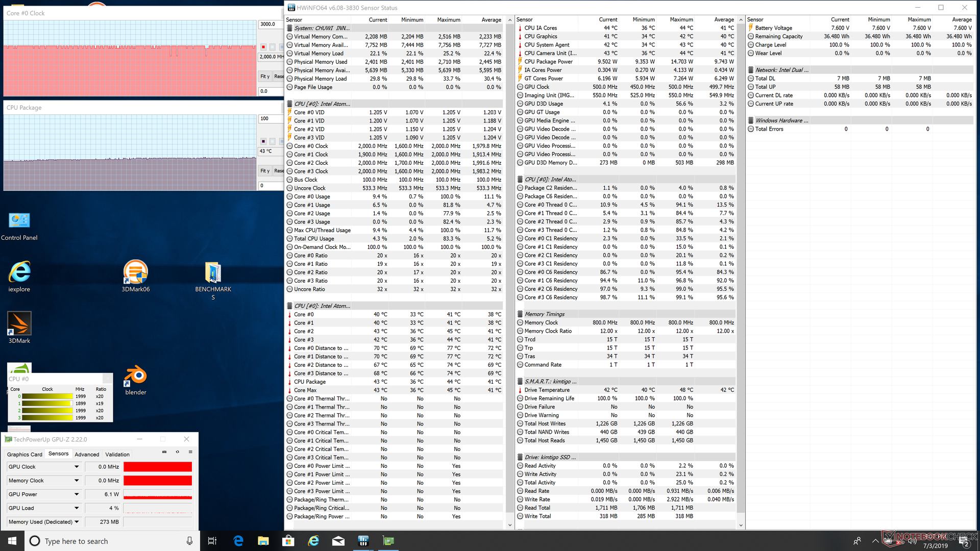Open Microsoft Edge from the taskbar

(238, 541)
